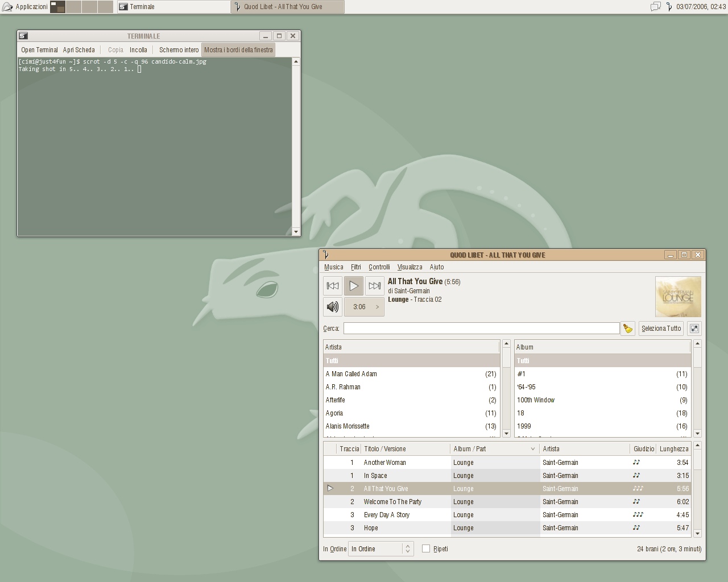Clear search with the broom icon
Screen dimensions: 728x582
(x=628, y=329)
